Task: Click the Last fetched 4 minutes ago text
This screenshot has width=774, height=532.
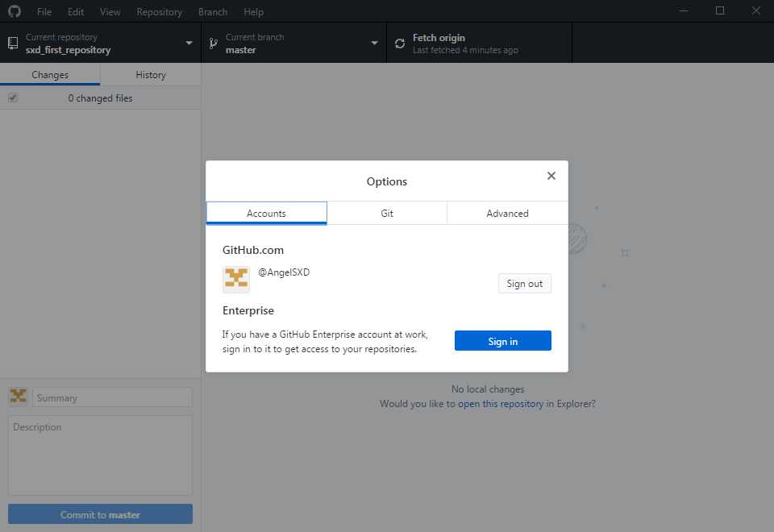Action: tap(465, 50)
